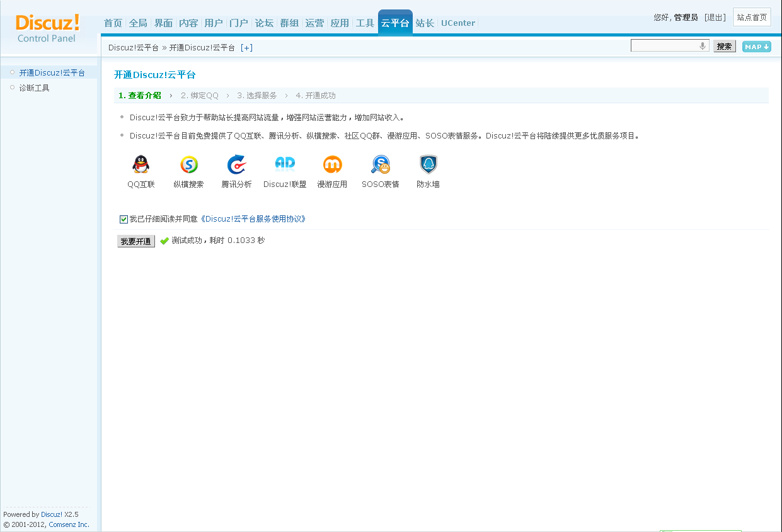Open the Discuz!云平台服务使用协议 link
Viewport: 782px width, 532px height.
point(253,219)
